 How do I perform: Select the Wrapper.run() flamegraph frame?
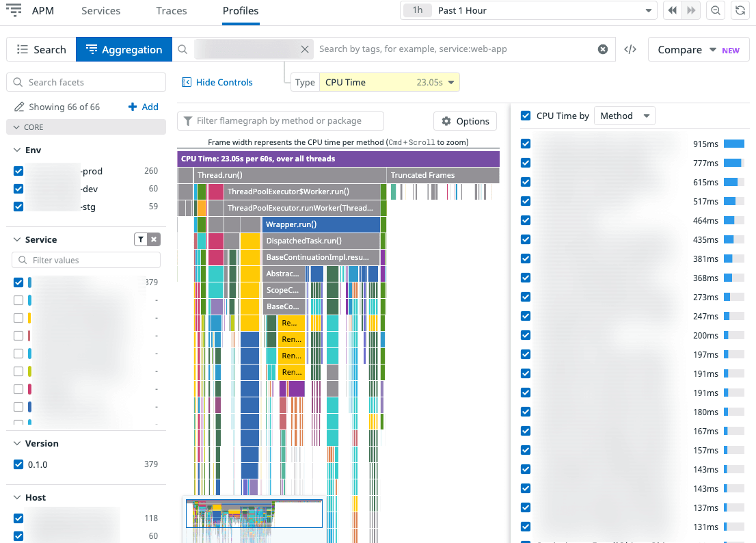point(321,224)
